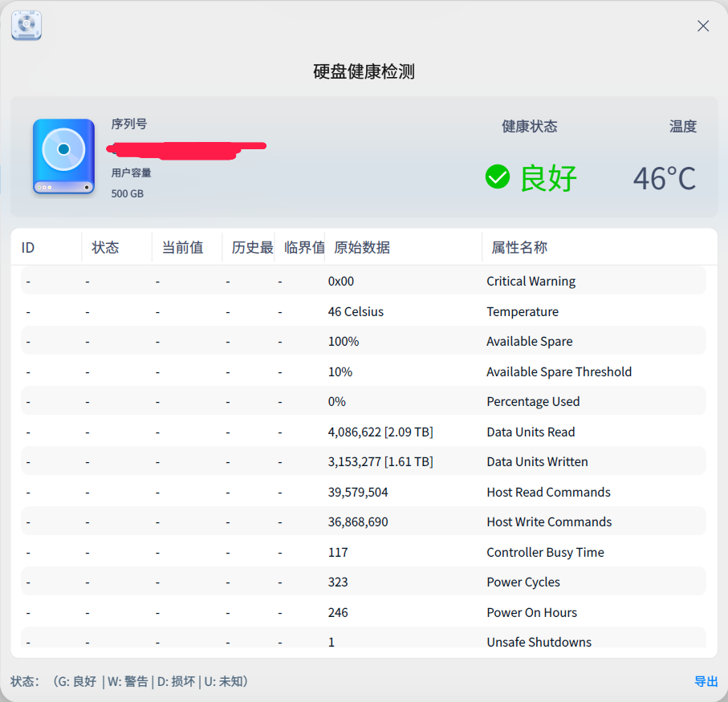Select the Percentage Used row

tap(533, 401)
